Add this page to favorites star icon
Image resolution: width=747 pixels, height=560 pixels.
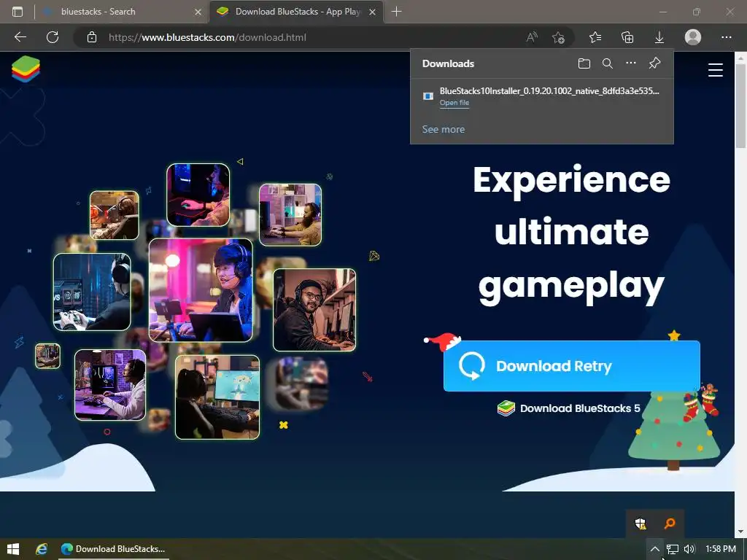(558, 37)
